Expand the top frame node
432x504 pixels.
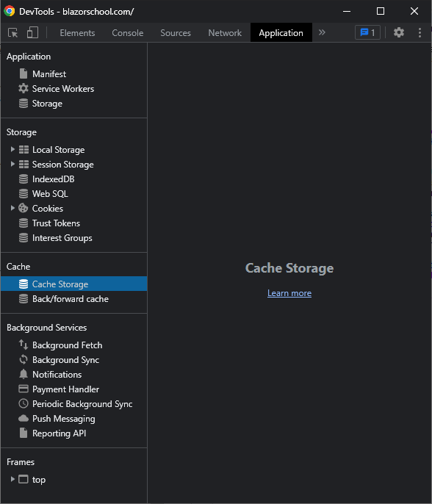point(12,479)
